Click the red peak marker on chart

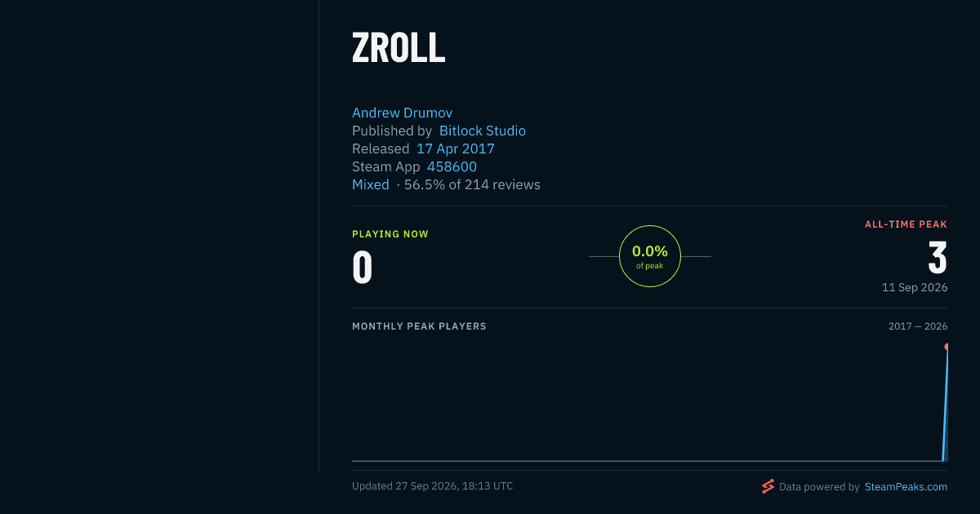point(947,347)
